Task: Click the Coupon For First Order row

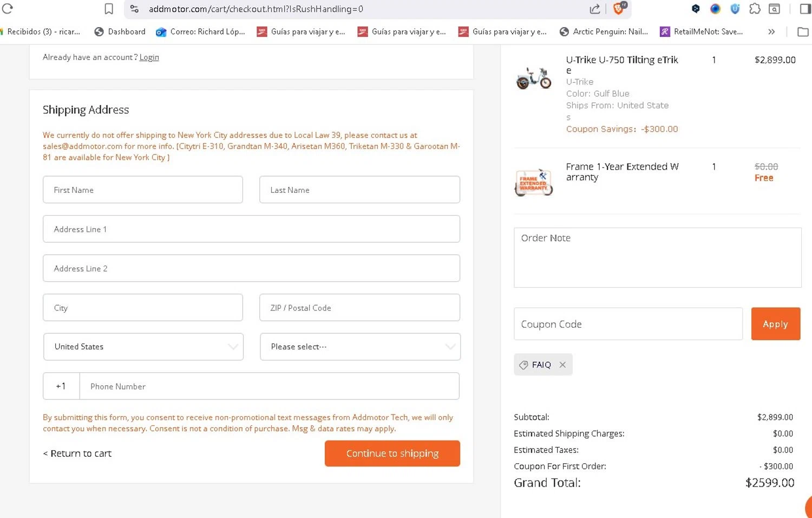Action: point(653,466)
